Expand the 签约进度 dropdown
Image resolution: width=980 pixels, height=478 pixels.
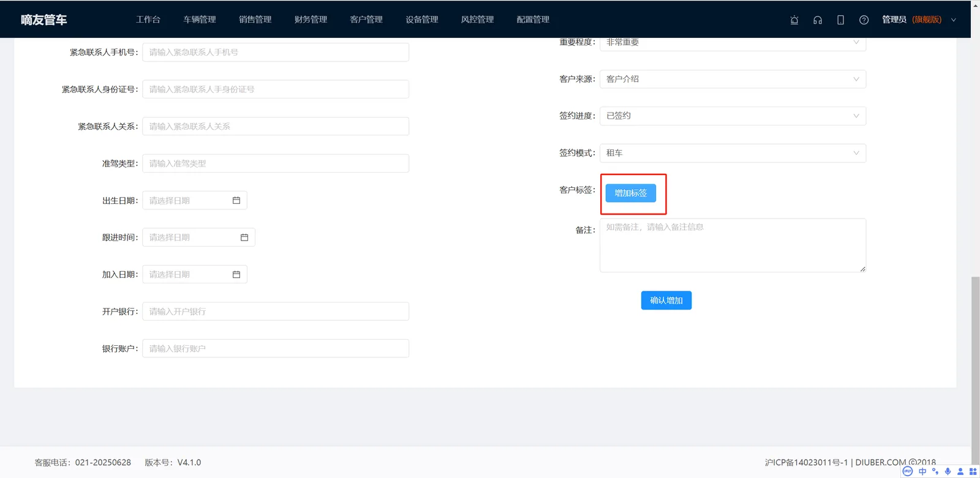[733, 116]
